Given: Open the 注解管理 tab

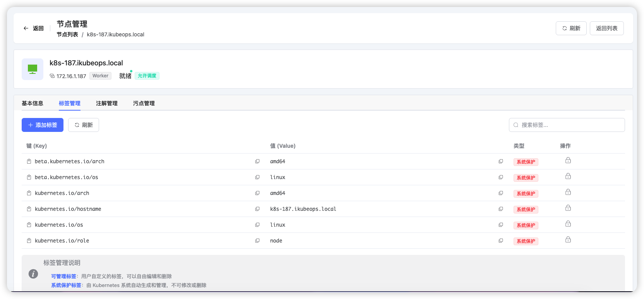Looking at the screenshot, I should pyautogui.click(x=107, y=103).
